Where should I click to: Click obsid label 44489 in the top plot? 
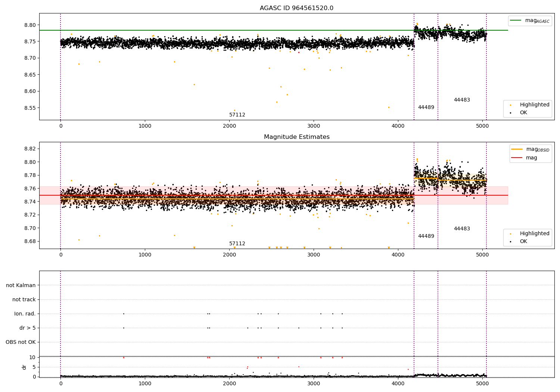click(426, 107)
